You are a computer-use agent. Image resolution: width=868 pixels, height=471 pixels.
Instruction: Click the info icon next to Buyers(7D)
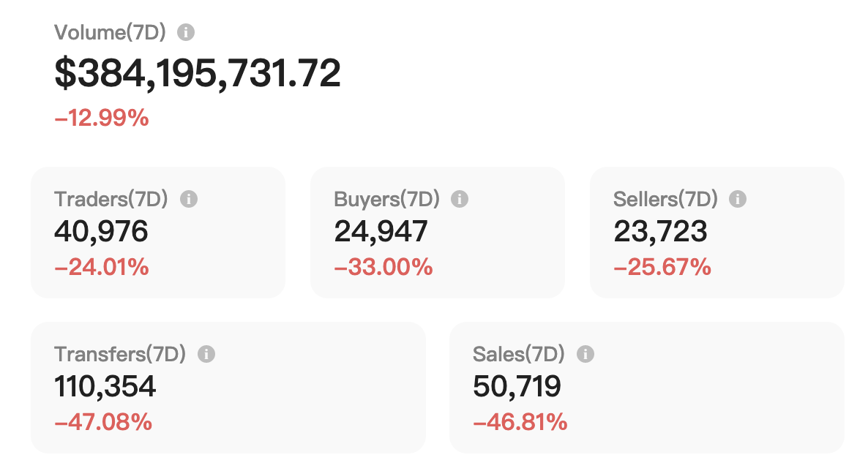tap(460, 199)
